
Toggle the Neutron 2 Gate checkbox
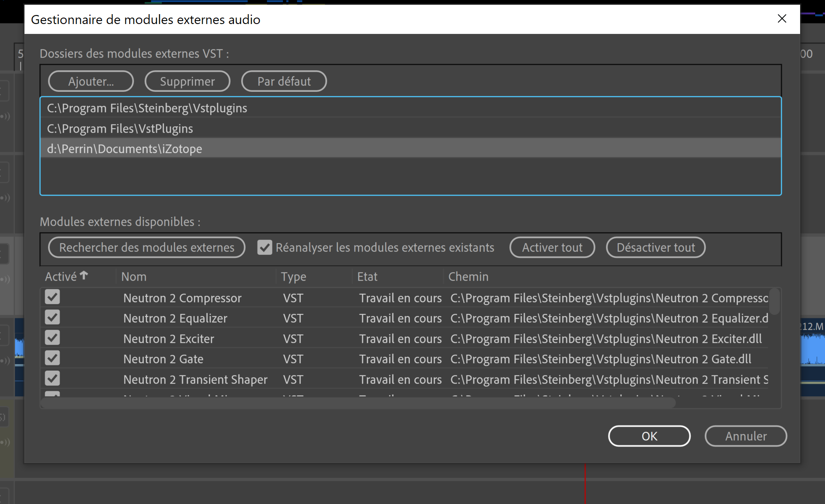(52, 358)
